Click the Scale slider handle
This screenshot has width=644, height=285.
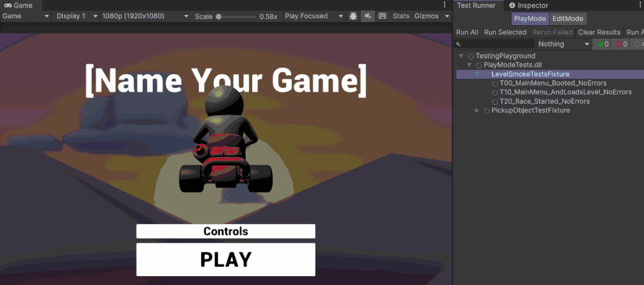[x=218, y=17]
